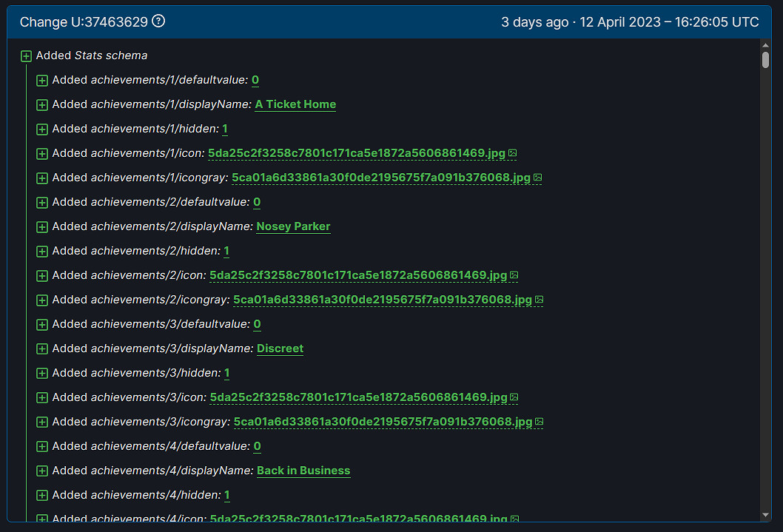Image resolution: width=783 pixels, height=532 pixels.
Task: Click the achievements/4/defaultvalue value 0
Action: point(258,446)
